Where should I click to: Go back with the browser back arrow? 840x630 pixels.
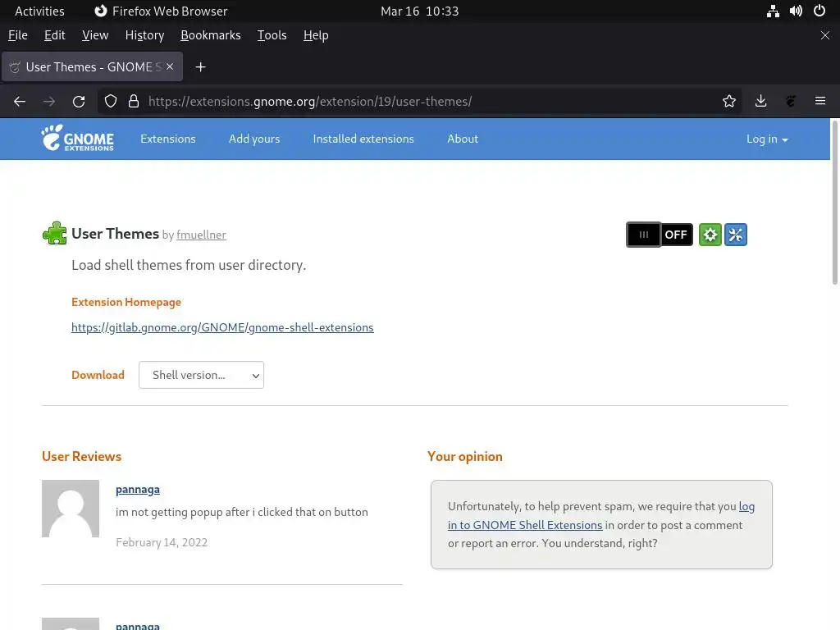(x=20, y=101)
